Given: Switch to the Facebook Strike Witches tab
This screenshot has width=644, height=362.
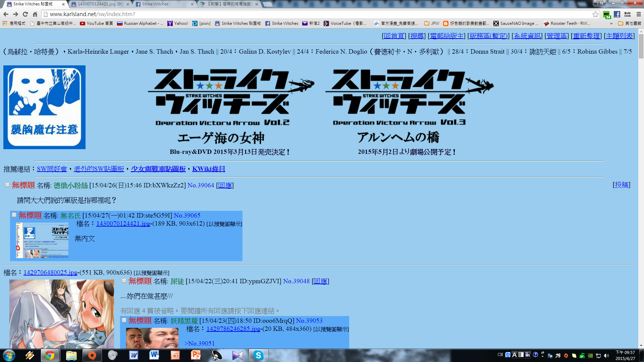Looking at the screenshot, I should (164, 4).
